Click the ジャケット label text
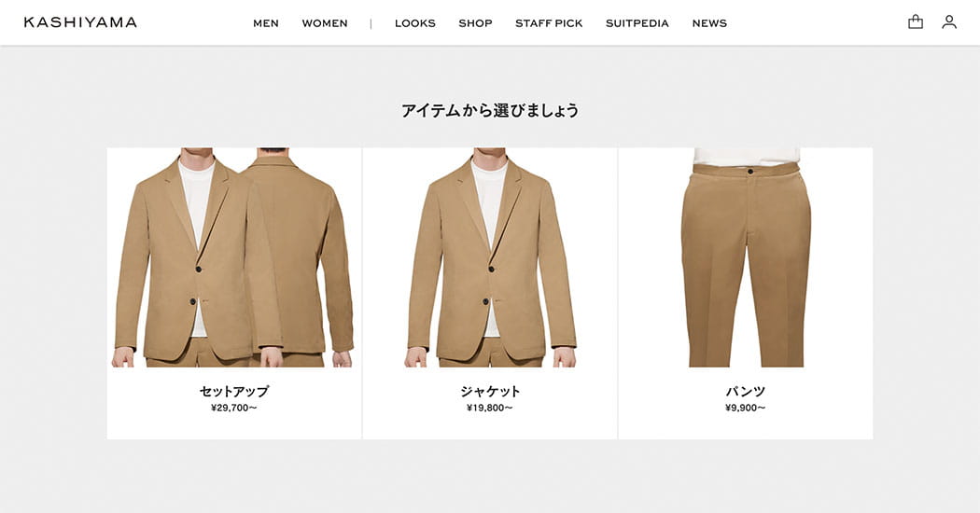 click(490, 391)
